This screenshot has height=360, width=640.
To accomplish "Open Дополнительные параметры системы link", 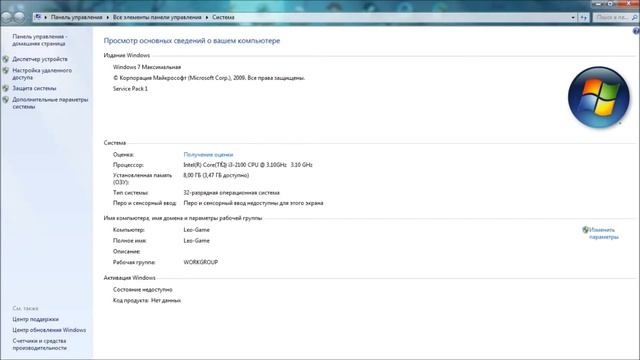I will click(x=50, y=103).
